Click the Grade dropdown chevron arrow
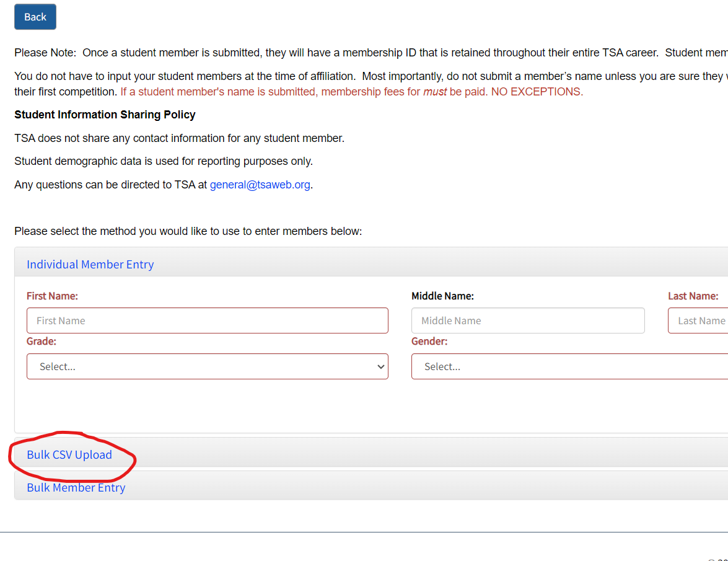Viewport: 728px width, 561px height. 380,366
